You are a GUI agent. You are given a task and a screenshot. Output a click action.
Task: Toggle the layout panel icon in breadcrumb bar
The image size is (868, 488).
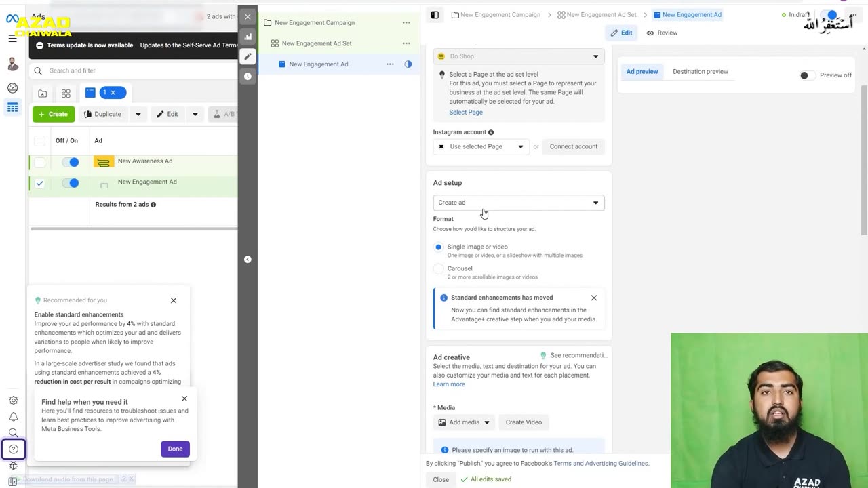435,14
